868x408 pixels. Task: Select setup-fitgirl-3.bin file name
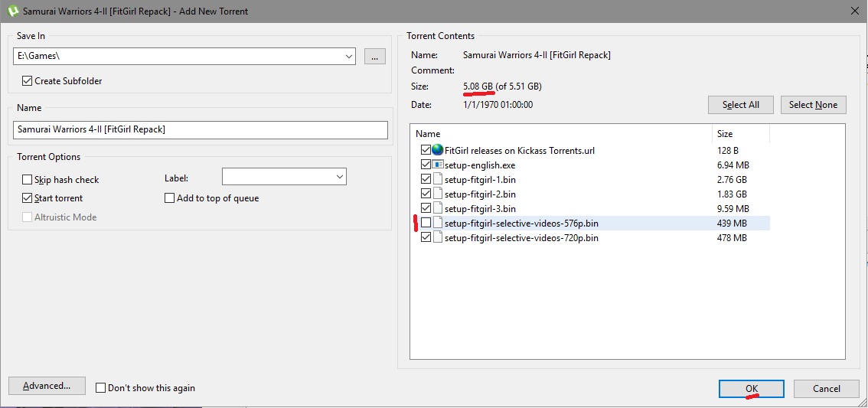pos(480,209)
